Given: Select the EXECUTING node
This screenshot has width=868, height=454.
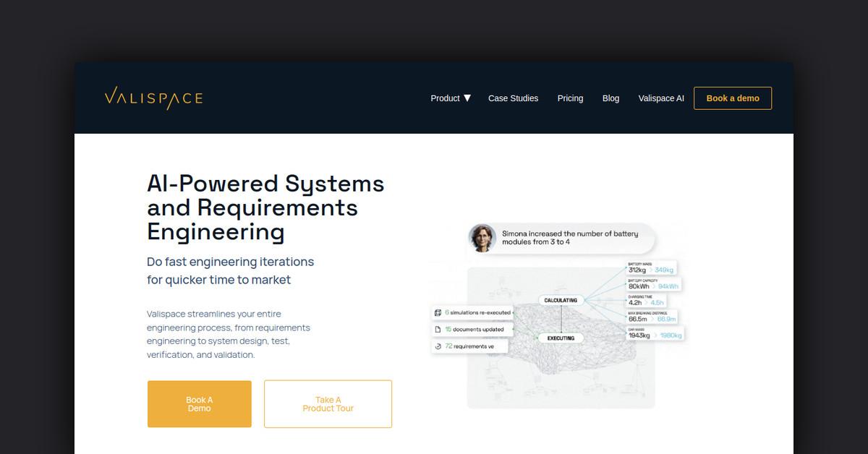Looking at the screenshot, I should (561, 338).
